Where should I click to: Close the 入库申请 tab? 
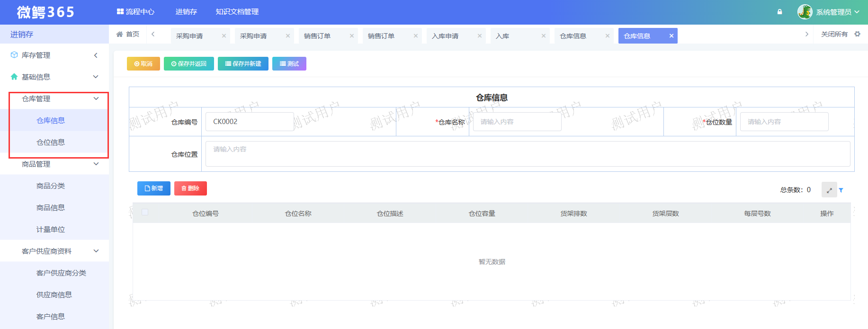click(x=479, y=36)
